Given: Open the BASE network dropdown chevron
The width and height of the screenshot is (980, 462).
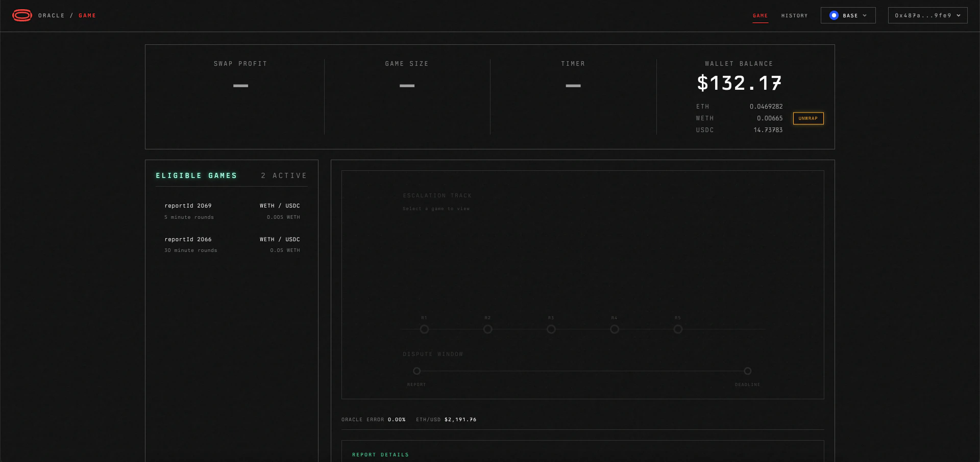Looking at the screenshot, I should [x=865, y=16].
